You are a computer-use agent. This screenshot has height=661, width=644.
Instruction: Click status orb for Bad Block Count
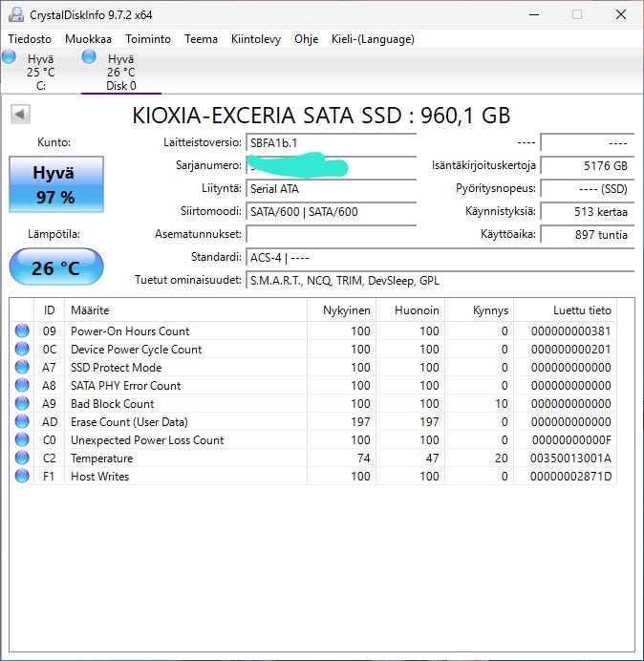tap(22, 403)
